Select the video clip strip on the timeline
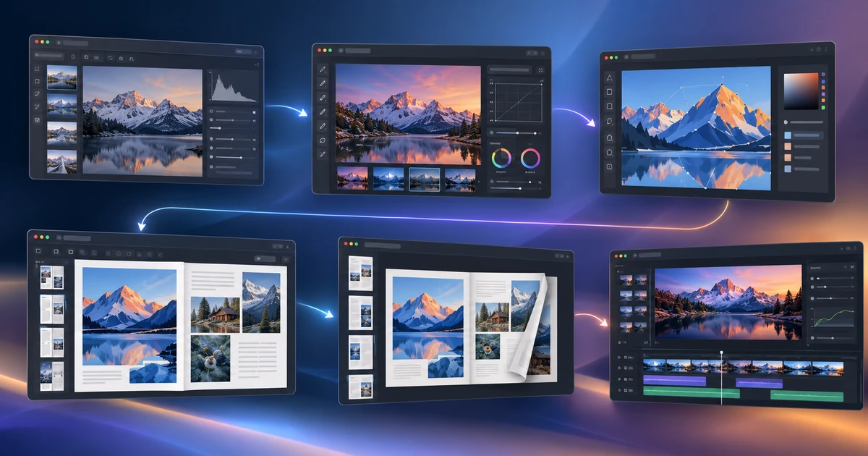Screen dimensions: 868x456 coord(744,367)
